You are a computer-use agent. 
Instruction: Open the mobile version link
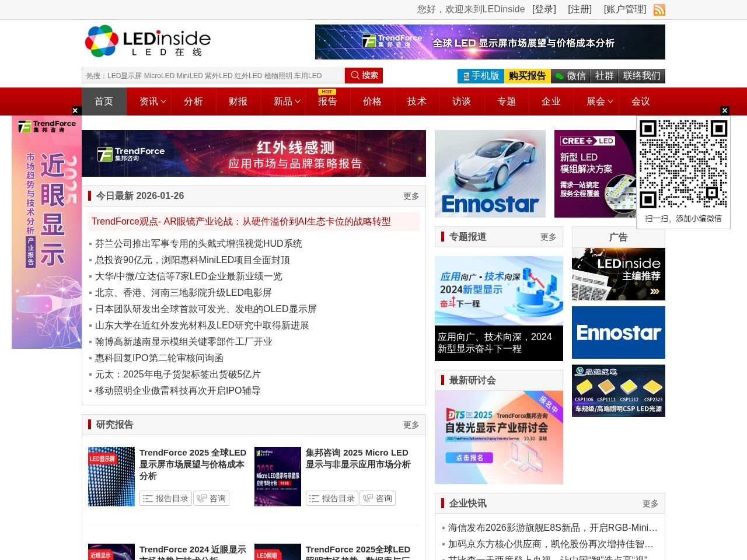[480, 76]
